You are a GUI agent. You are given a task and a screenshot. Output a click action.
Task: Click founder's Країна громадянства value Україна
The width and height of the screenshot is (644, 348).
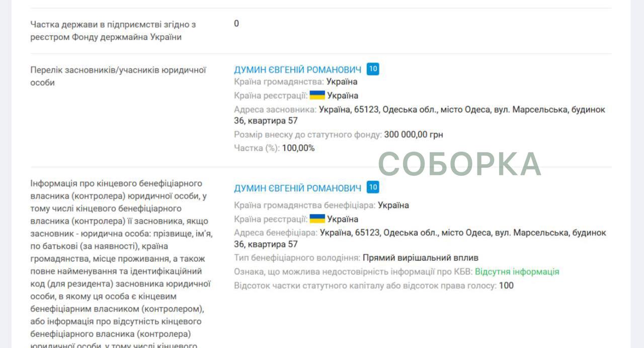[342, 82]
